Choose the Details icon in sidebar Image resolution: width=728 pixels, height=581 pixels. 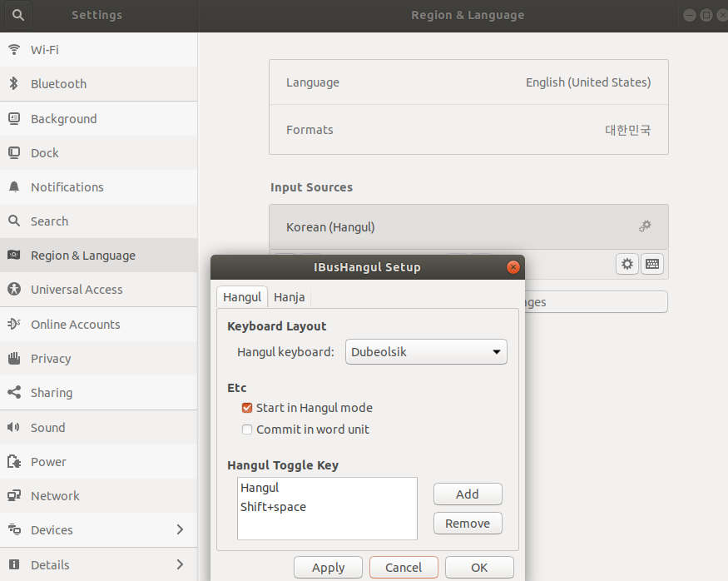[x=14, y=564]
